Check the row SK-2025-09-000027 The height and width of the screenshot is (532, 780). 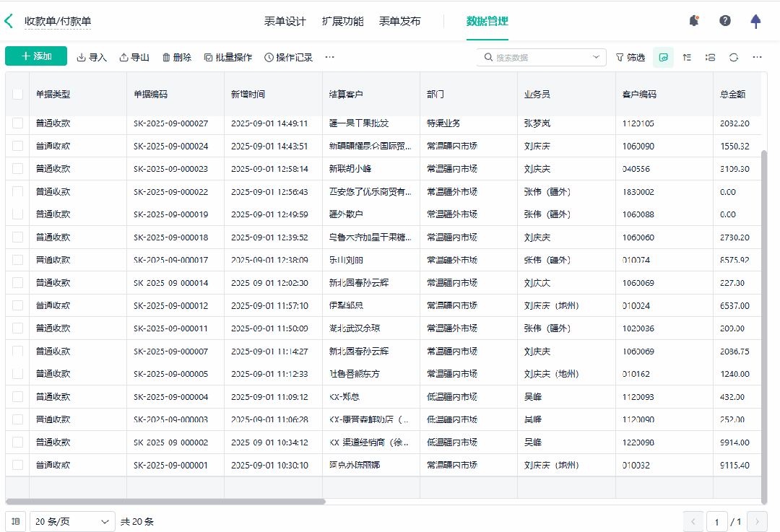[x=17, y=123]
